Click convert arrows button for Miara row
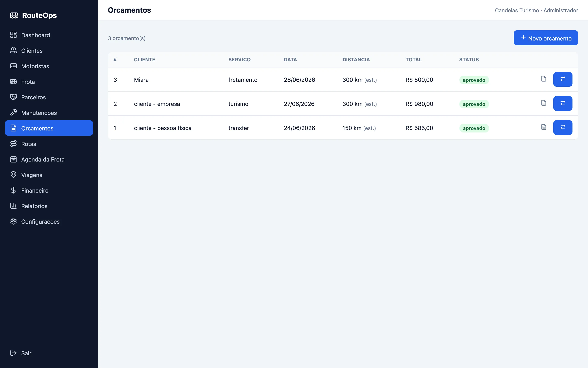Viewport: 588px width, 368px height. tap(563, 79)
